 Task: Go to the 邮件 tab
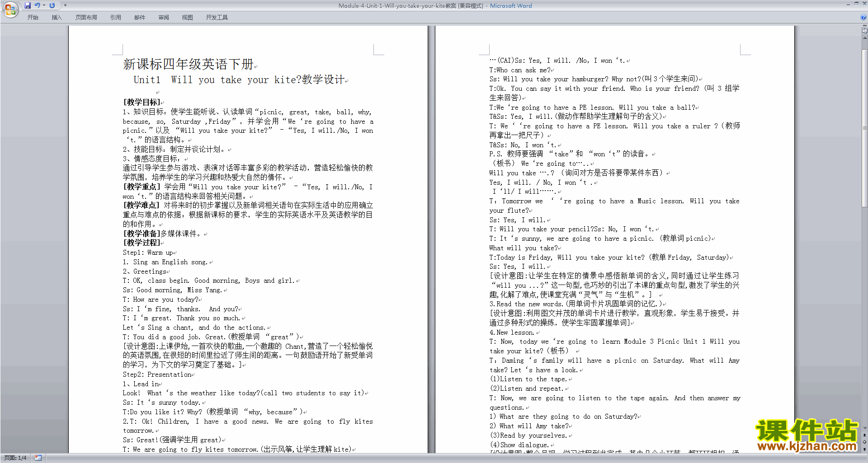tap(140, 18)
